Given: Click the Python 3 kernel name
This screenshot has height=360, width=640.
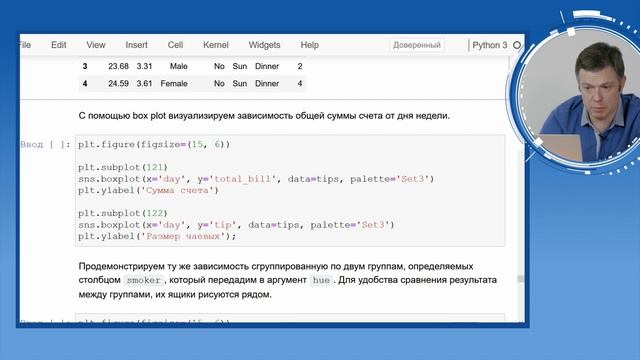Looking at the screenshot, I should 489,45.
